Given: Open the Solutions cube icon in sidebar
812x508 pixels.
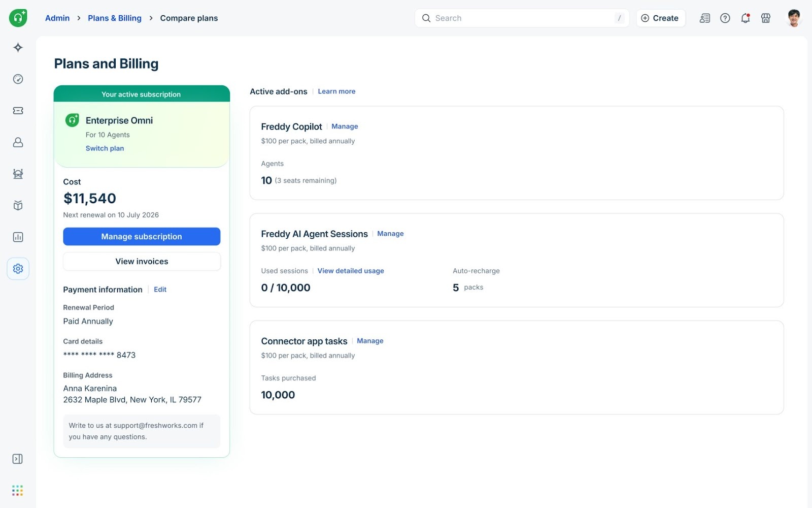Looking at the screenshot, I should click(18, 205).
